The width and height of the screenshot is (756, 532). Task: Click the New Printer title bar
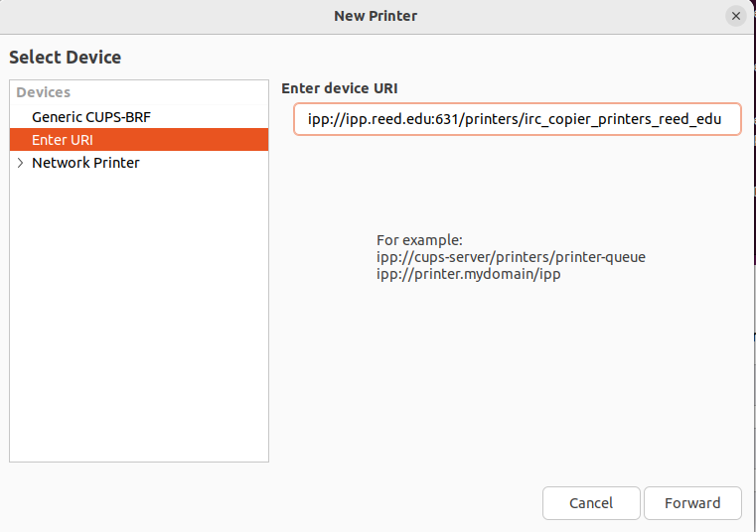(376, 16)
